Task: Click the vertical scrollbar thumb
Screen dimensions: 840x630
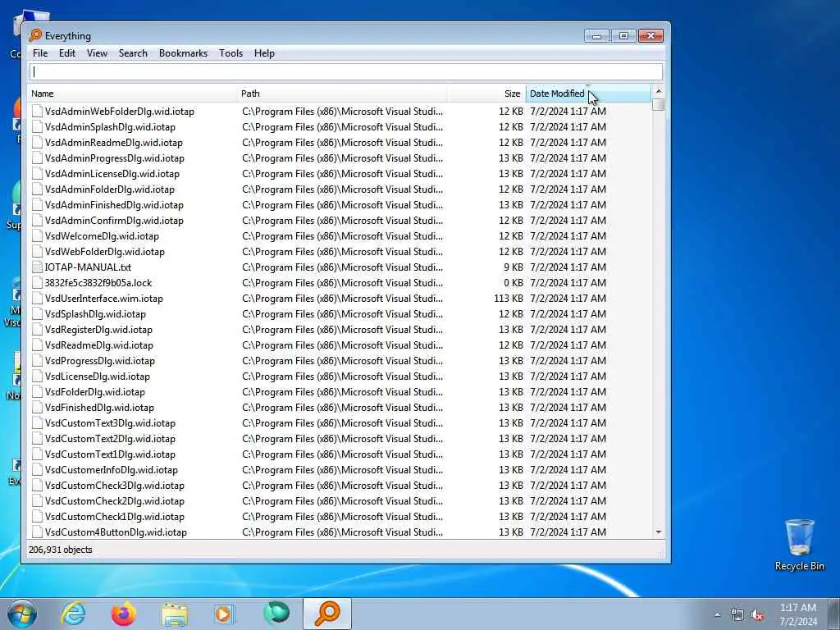Action: [x=659, y=105]
